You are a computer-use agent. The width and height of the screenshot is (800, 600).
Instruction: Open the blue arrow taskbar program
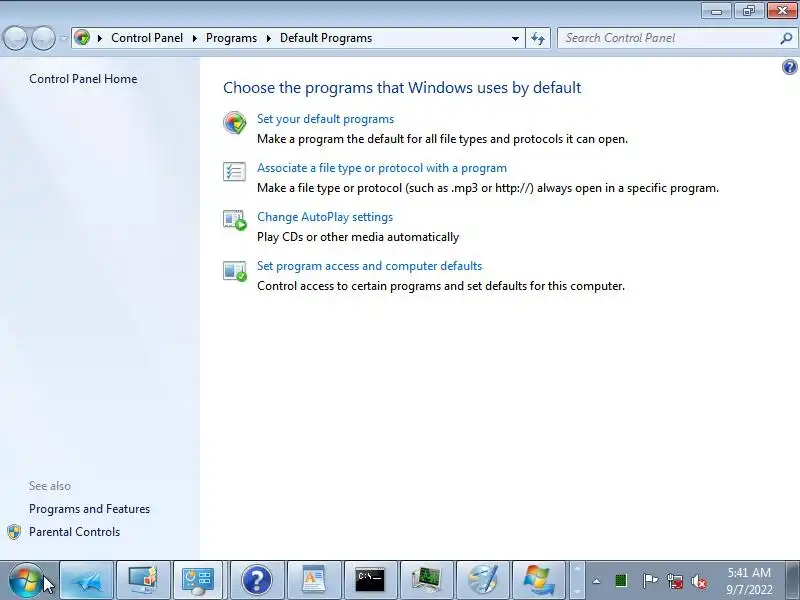[x=86, y=580]
